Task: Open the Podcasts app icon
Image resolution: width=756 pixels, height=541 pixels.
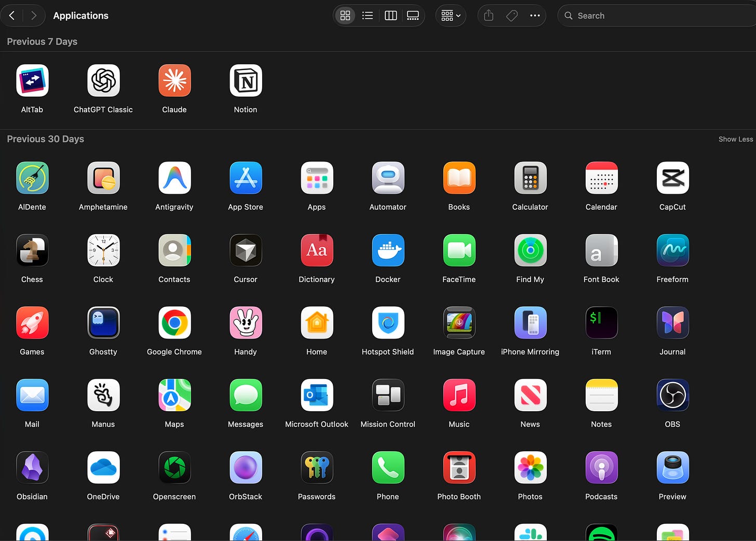Action: tap(601, 467)
